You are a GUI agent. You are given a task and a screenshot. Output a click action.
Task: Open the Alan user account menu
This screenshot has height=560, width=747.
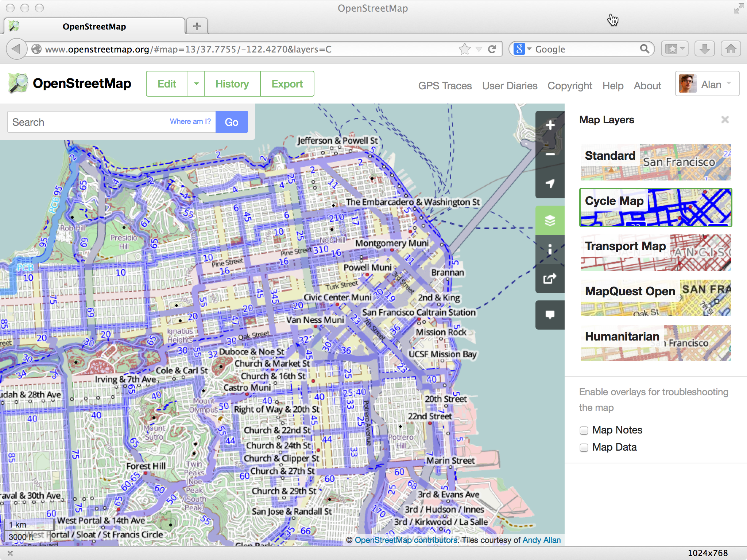coord(707,84)
